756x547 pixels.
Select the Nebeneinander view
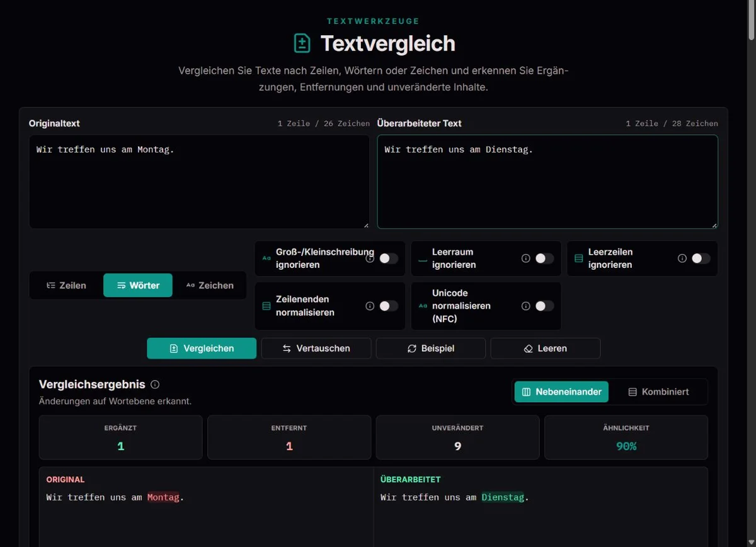point(561,392)
